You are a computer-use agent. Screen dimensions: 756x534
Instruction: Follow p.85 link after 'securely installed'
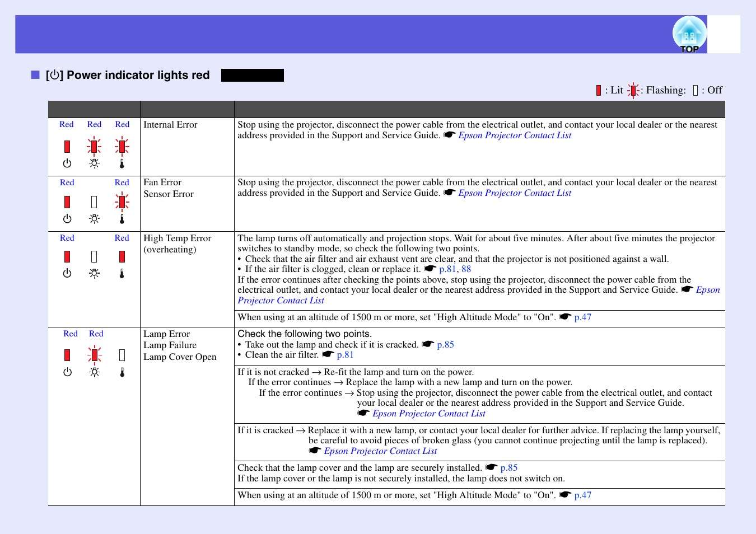[x=509, y=468]
